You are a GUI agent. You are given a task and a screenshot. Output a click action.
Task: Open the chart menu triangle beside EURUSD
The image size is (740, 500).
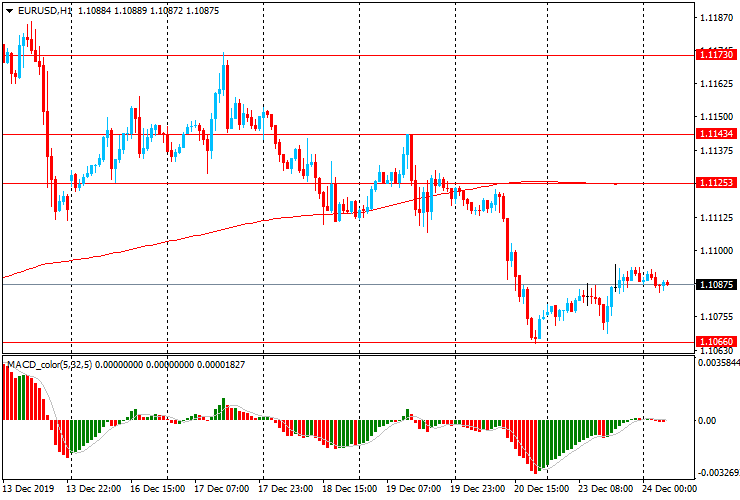9,11
